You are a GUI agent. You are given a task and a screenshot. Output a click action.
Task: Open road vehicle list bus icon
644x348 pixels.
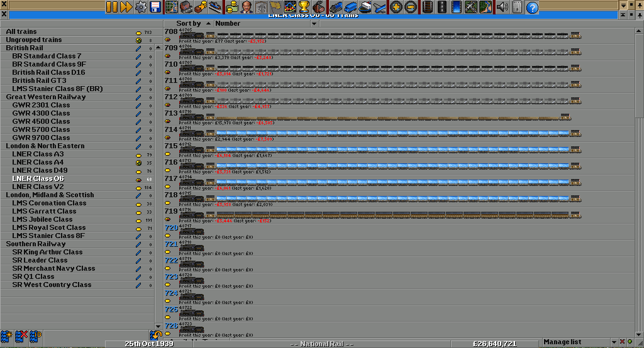pos(350,7)
